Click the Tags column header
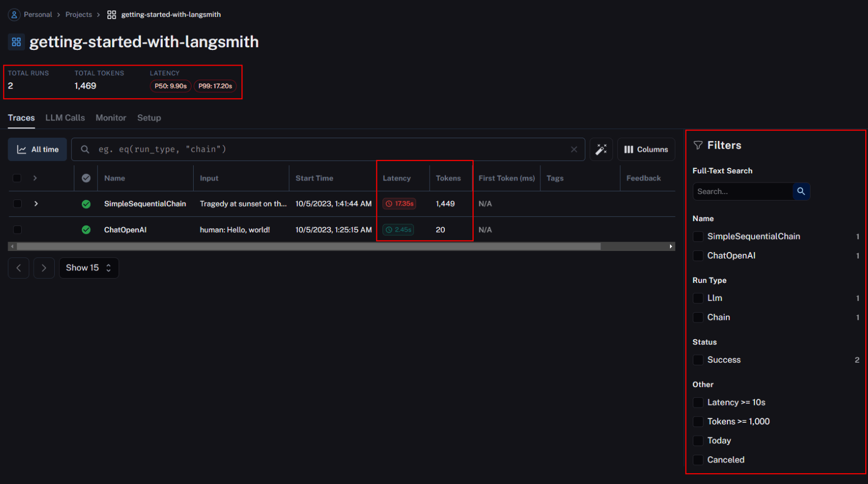Viewport: 868px width, 484px height. [x=555, y=178]
